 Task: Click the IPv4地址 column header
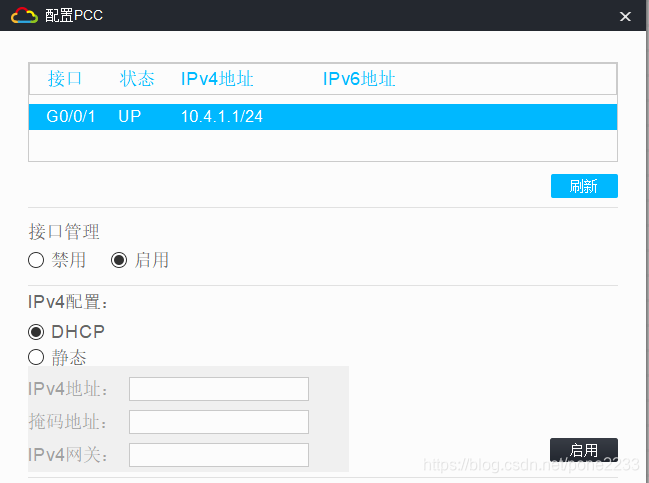tap(217, 79)
